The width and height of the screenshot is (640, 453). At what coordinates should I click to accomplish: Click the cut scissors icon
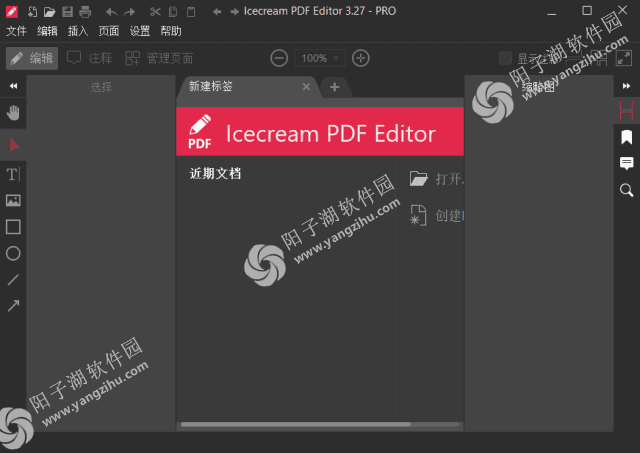pos(155,11)
